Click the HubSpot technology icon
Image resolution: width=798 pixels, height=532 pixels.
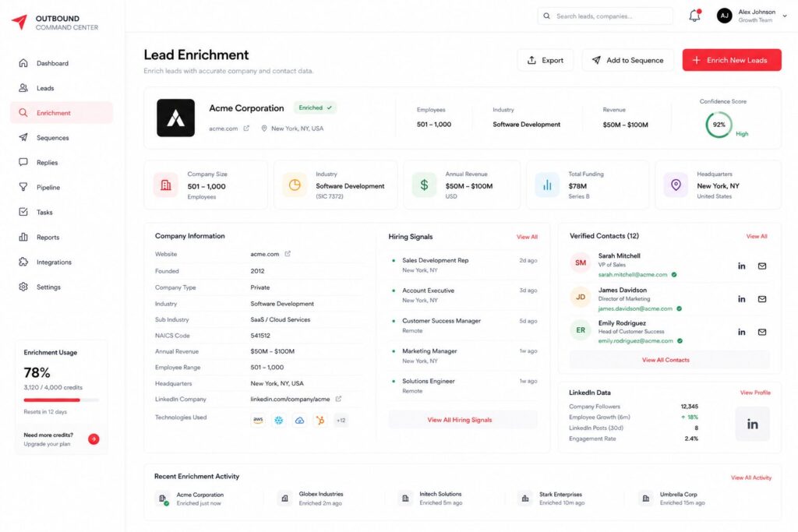[320, 420]
